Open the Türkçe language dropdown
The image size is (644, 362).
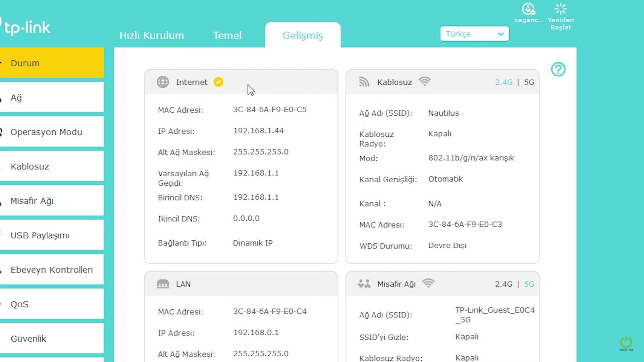click(474, 34)
